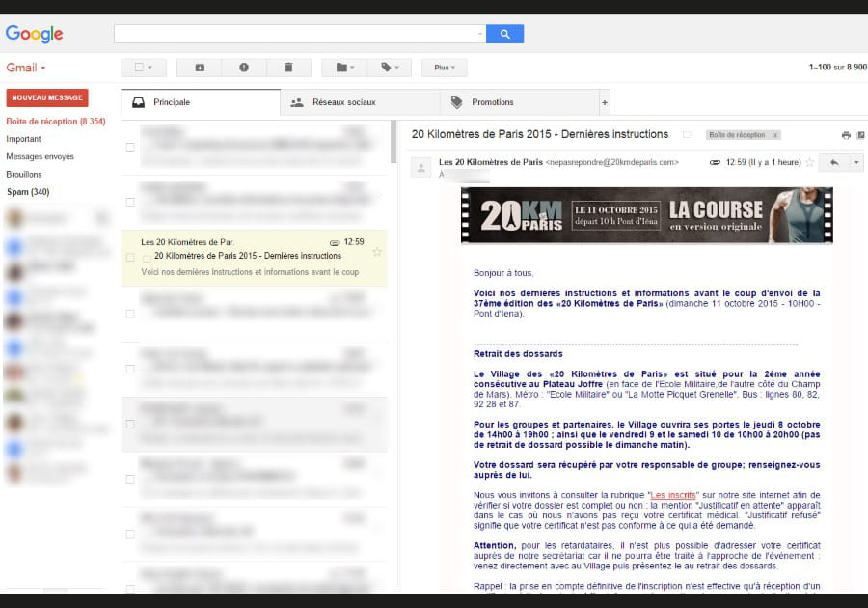Open the Plus more actions dropdown
Image resolution: width=868 pixels, height=608 pixels.
coord(444,68)
